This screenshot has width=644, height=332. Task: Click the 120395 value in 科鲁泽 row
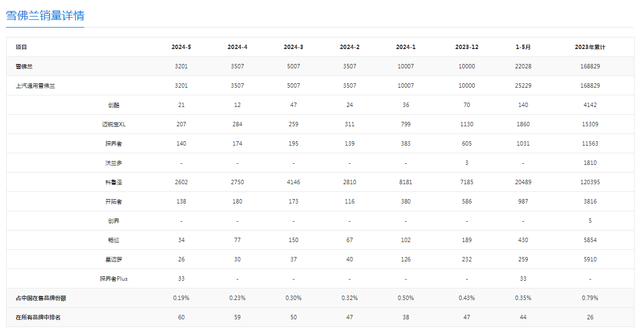click(589, 182)
